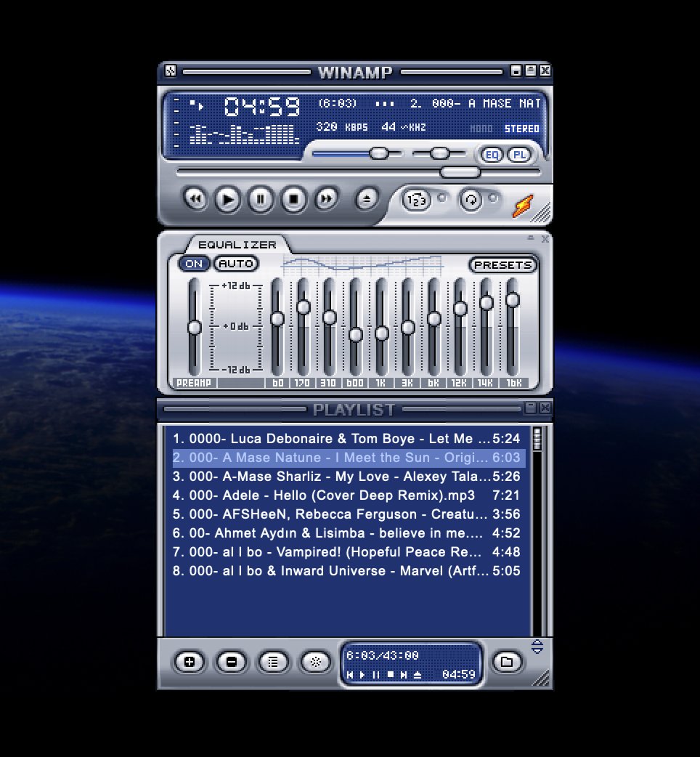Toggle Shuffle with the 123 button
Viewport: 700px width, 757px height.
click(x=416, y=199)
